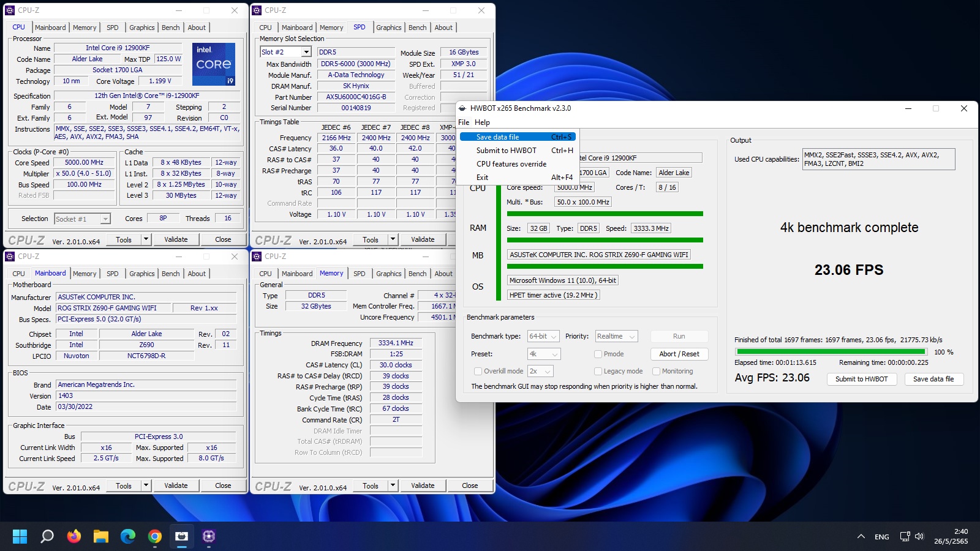Select CPU features override menu item

(x=517, y=164)
